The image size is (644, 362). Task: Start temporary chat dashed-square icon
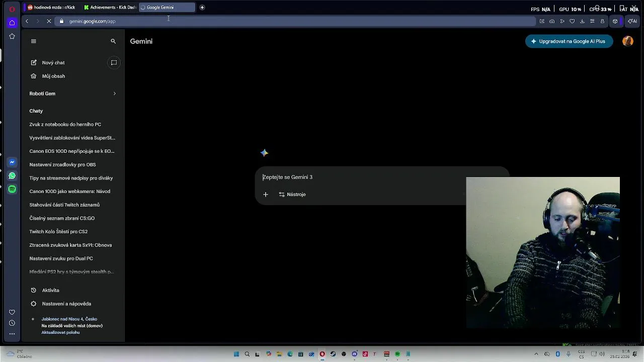click(114, 62)
